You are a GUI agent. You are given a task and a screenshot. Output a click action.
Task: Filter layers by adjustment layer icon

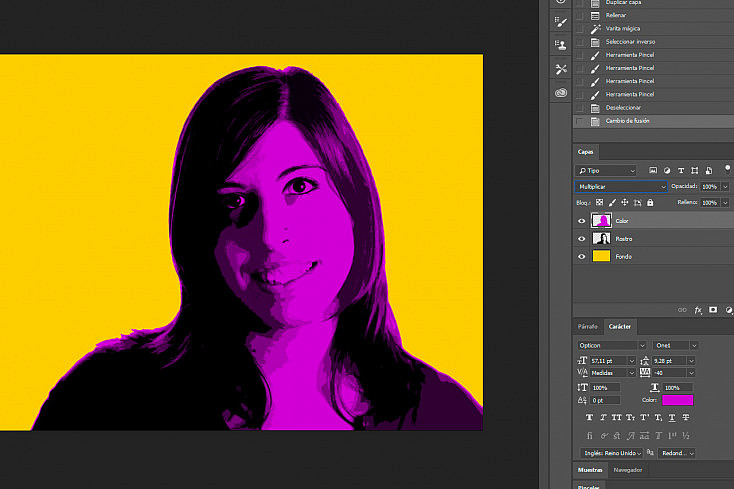pos(667,170)
